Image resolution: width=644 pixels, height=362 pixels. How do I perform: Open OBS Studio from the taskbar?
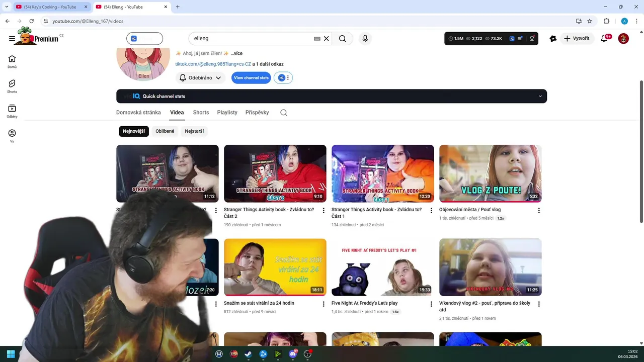point(308,354)
